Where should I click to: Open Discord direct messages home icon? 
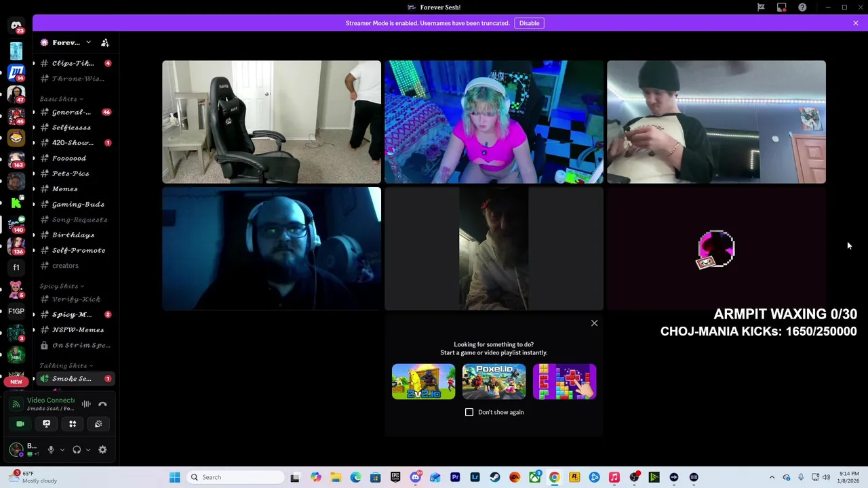click(16, 26)
